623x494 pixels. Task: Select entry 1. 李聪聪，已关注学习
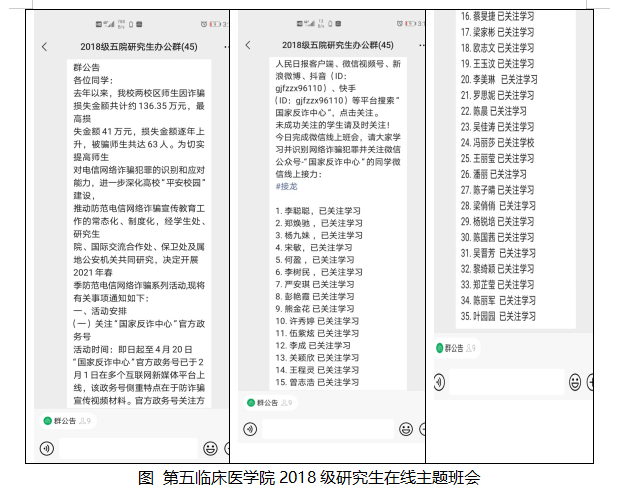(x=318, y=211)
